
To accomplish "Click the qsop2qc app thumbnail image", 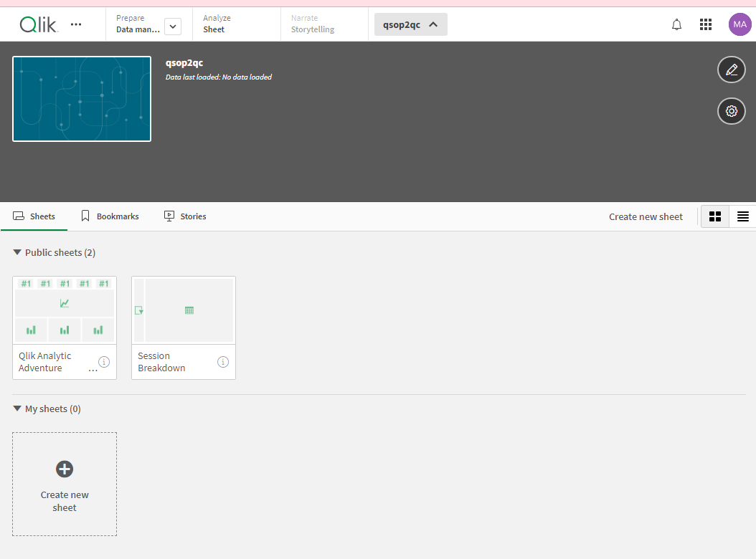I will click(82, 99).
